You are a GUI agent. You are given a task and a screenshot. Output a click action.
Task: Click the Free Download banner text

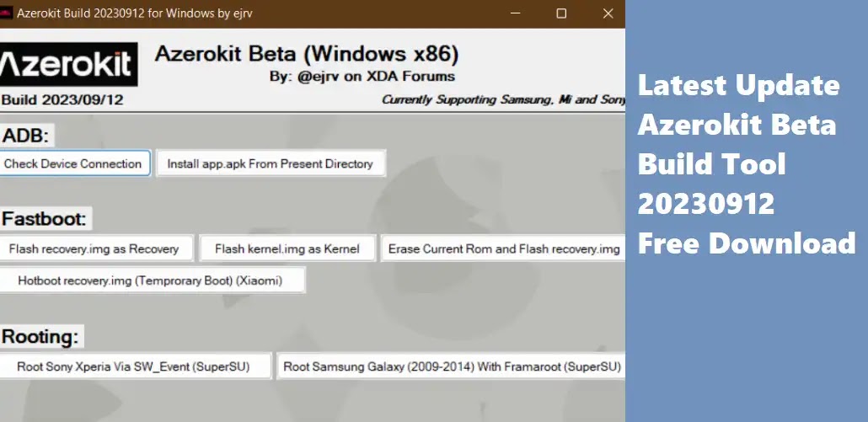click(x=747, y=243)
